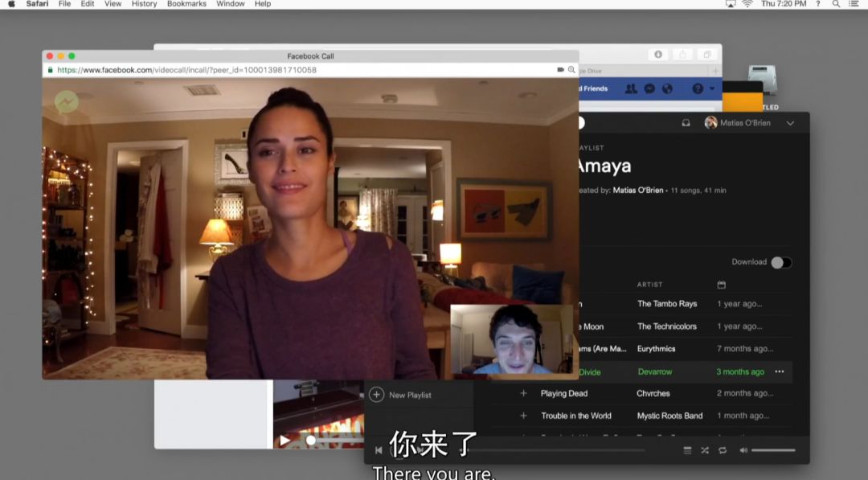
Task: Open Facebook Messenger icon in blue bar
Action: (x=649, y=88)
